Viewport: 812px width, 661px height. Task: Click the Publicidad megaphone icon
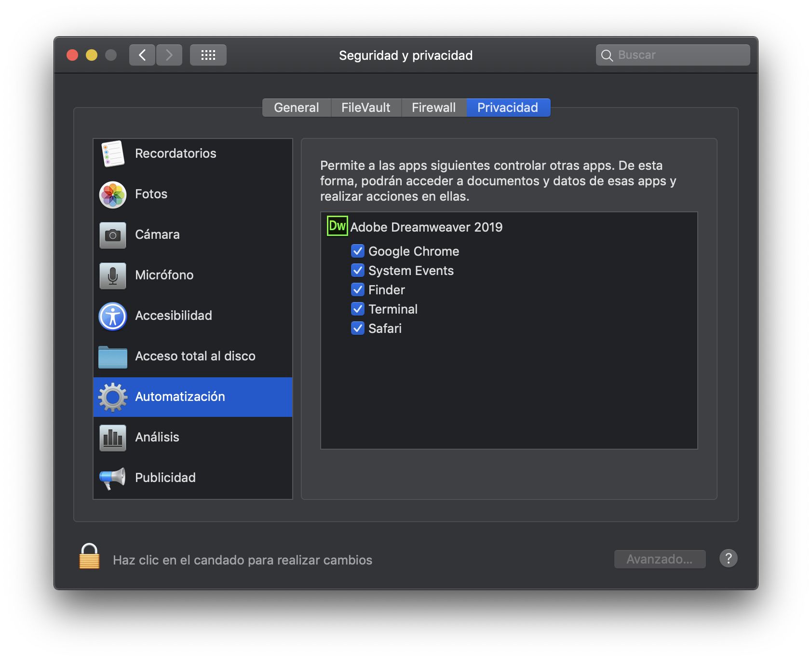pos(112,478)
